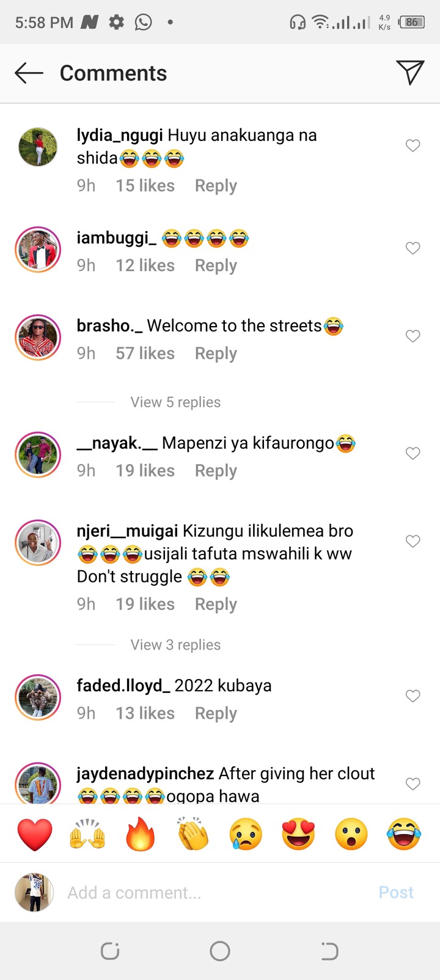Viewport: 440px width, 980px height.
Task: Open the jaydenadypinchez username profile
Action: point(145,774)
